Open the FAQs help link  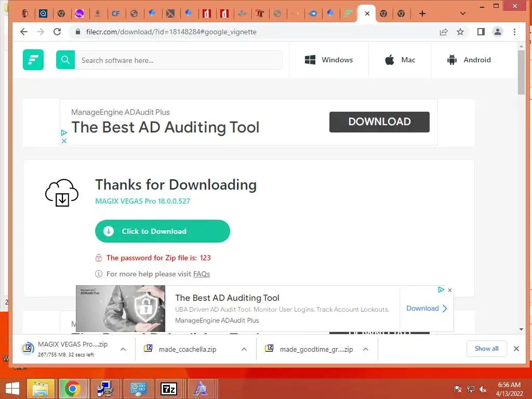(202, 274)
